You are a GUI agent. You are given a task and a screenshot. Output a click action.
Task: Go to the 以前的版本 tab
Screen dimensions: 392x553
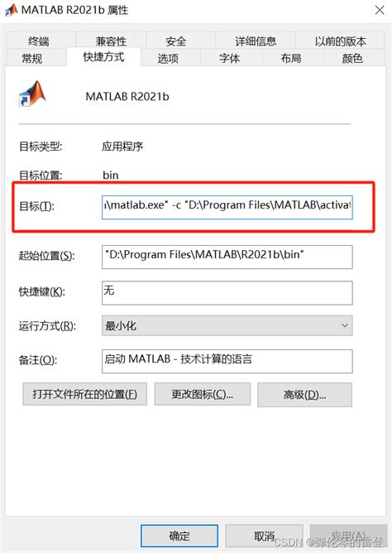(340, 41)
